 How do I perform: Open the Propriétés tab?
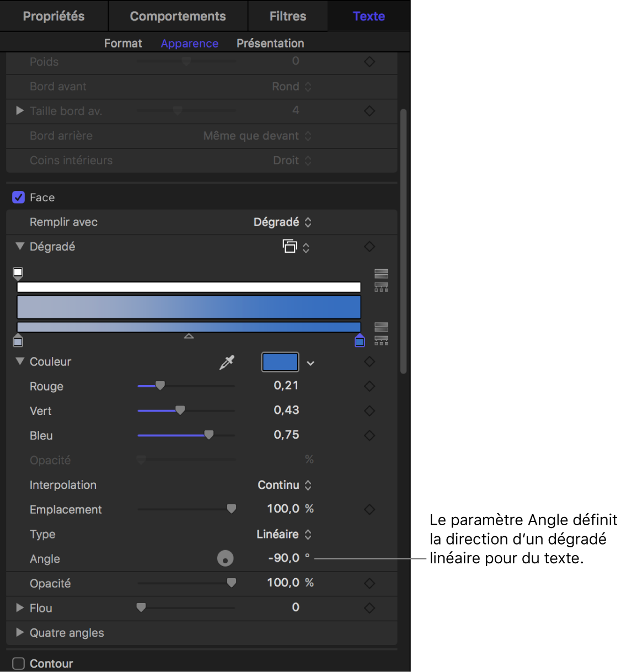pos(53,16)
